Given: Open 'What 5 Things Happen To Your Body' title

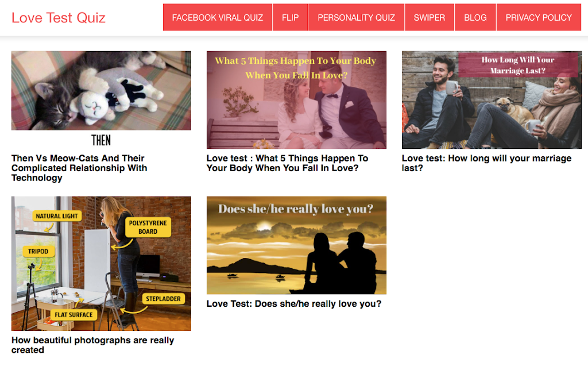Looking at the screenshot, I should [287, 163].
